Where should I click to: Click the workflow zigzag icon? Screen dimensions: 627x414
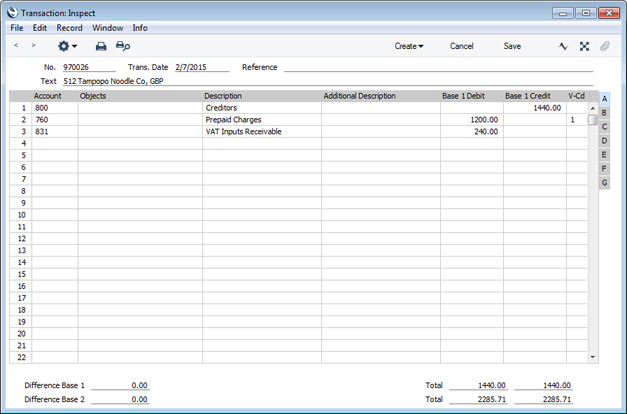pos(563,46)
